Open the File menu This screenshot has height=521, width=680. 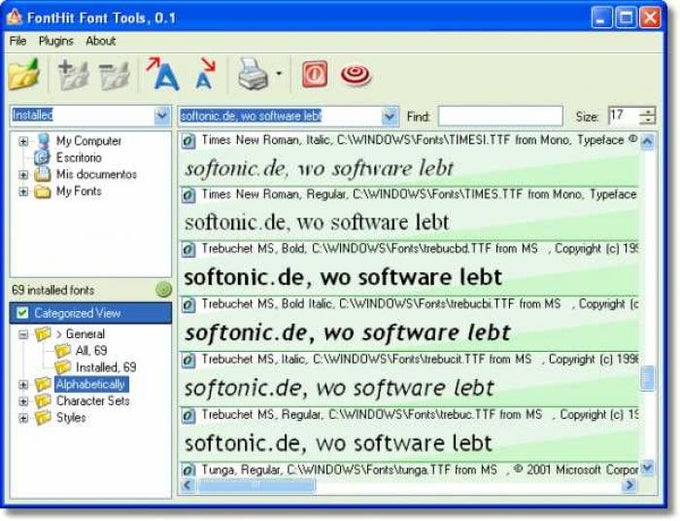click(x=18, y=41)
